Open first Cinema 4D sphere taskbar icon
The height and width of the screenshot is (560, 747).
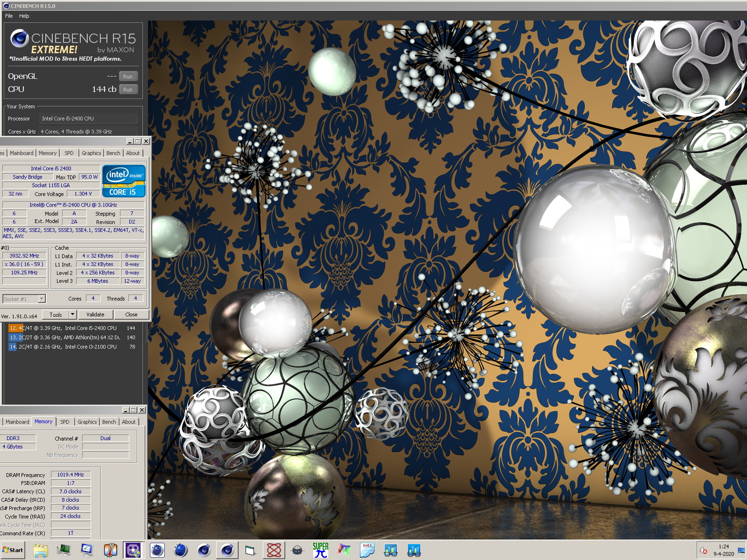click(204, 551)
